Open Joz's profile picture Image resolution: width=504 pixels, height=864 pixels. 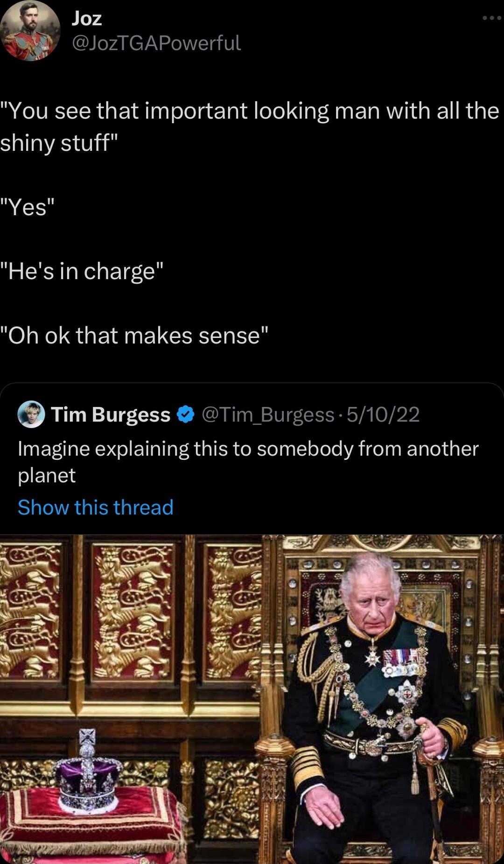30,31
